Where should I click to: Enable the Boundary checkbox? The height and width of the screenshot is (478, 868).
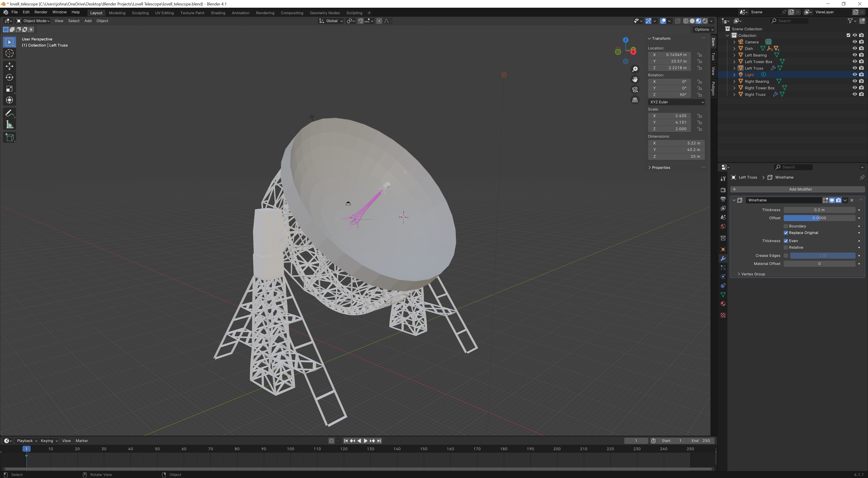[786, 226]
